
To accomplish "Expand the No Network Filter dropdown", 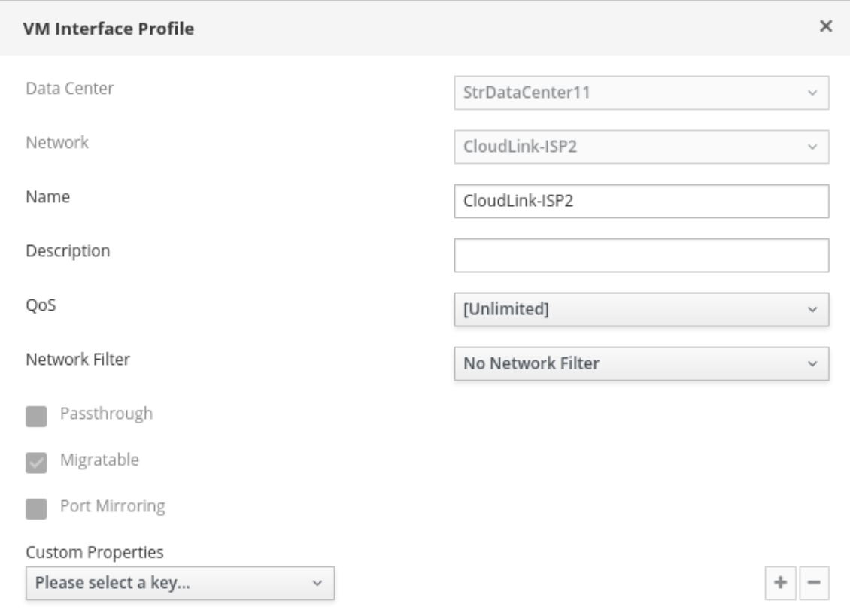I will [641, 364].
